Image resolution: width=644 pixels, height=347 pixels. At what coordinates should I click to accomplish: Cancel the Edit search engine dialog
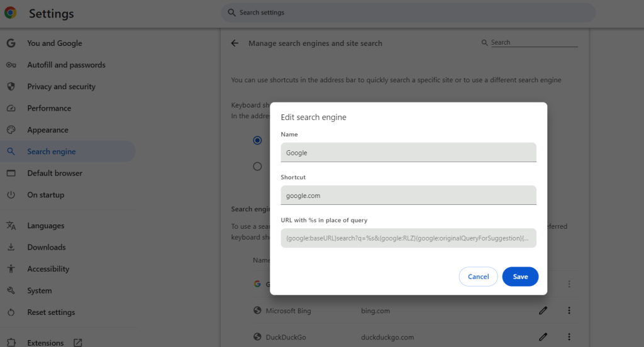click(478, 277)
